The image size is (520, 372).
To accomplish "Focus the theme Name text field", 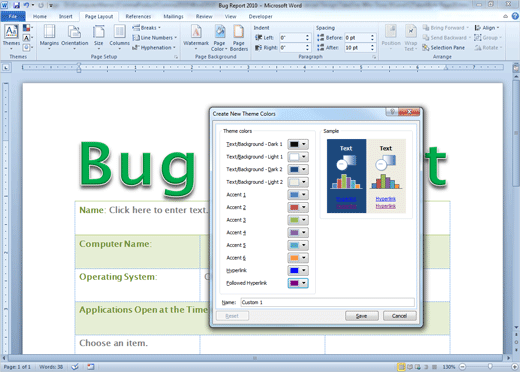I will [327, 302].
